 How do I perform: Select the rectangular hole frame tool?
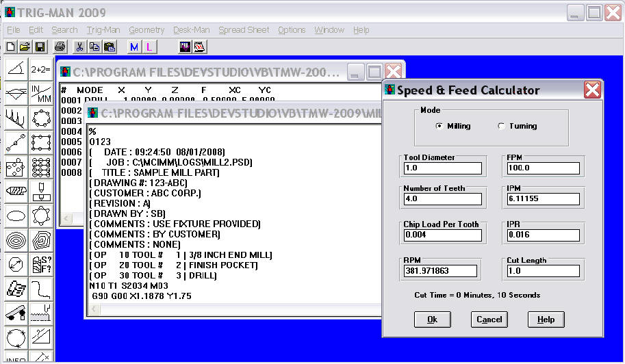40,142
